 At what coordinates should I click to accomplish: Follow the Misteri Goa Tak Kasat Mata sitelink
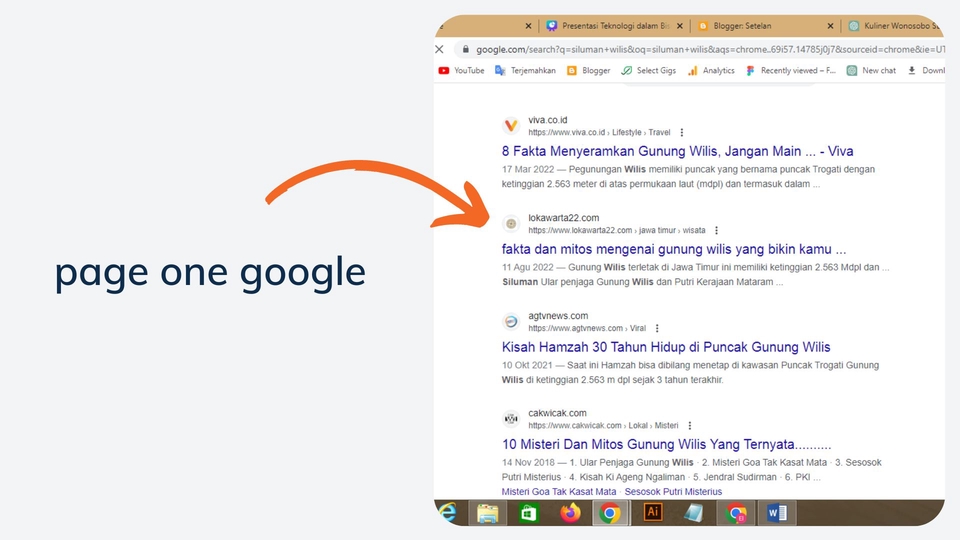pyautogui.click(x=558, y=492)
